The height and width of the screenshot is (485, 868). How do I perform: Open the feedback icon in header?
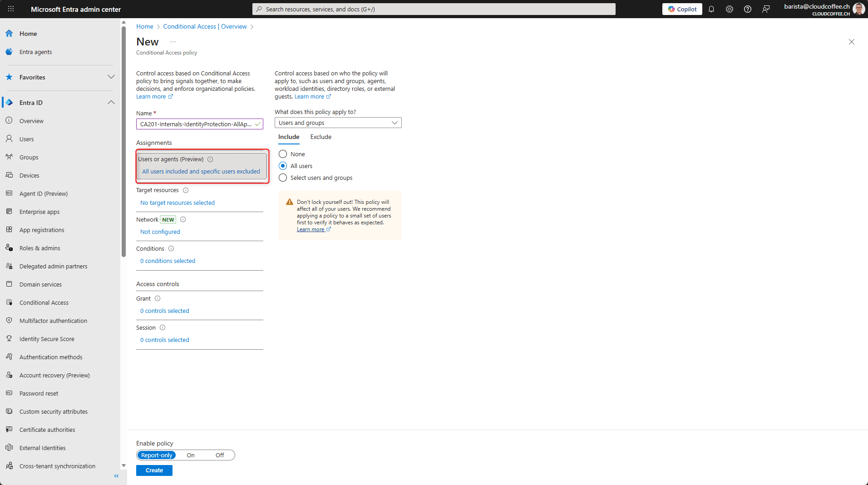[766, 9]
